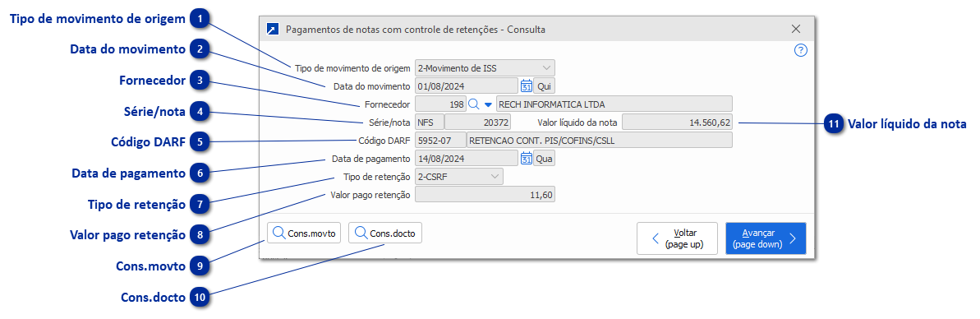Expand the Fornecedor blue triangle dropdown
This screenshot has width=980, height=319.
489,104
